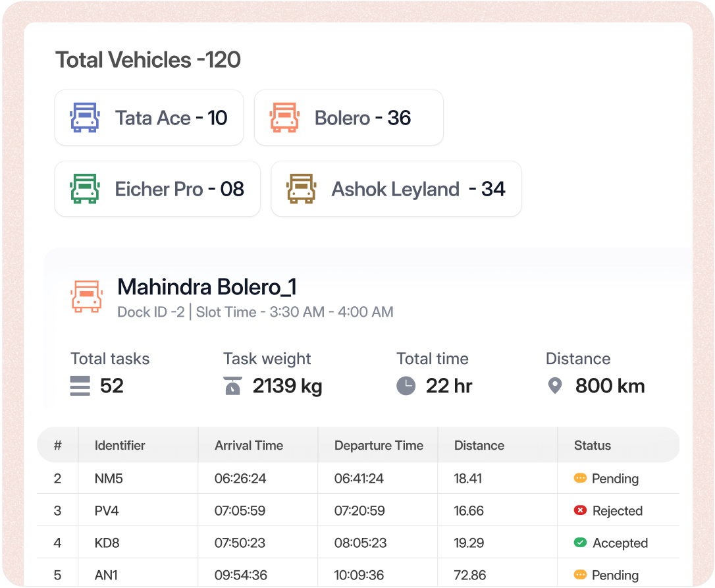Click the Mahindra Bolero_1 title
This screenshot has width=715, height=588.
click(207, 287)
